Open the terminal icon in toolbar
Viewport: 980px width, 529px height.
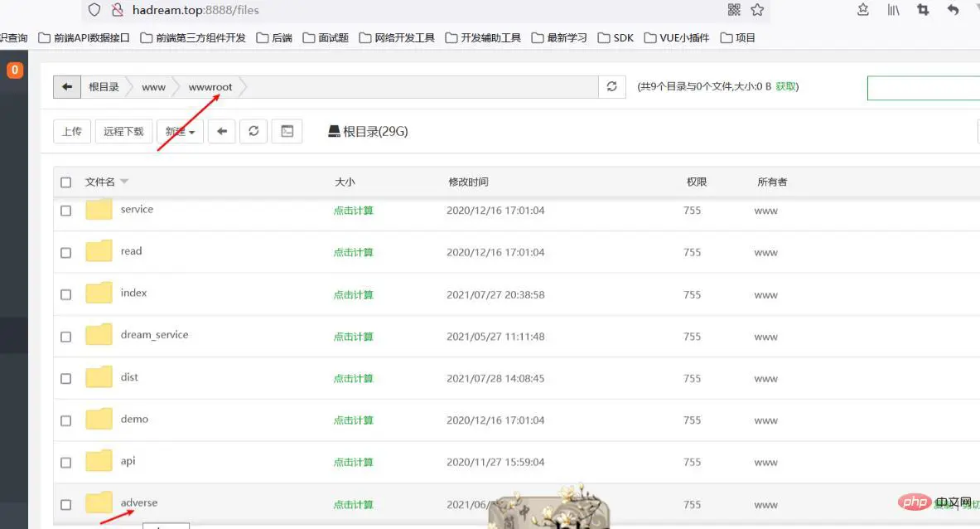(287, 131)
